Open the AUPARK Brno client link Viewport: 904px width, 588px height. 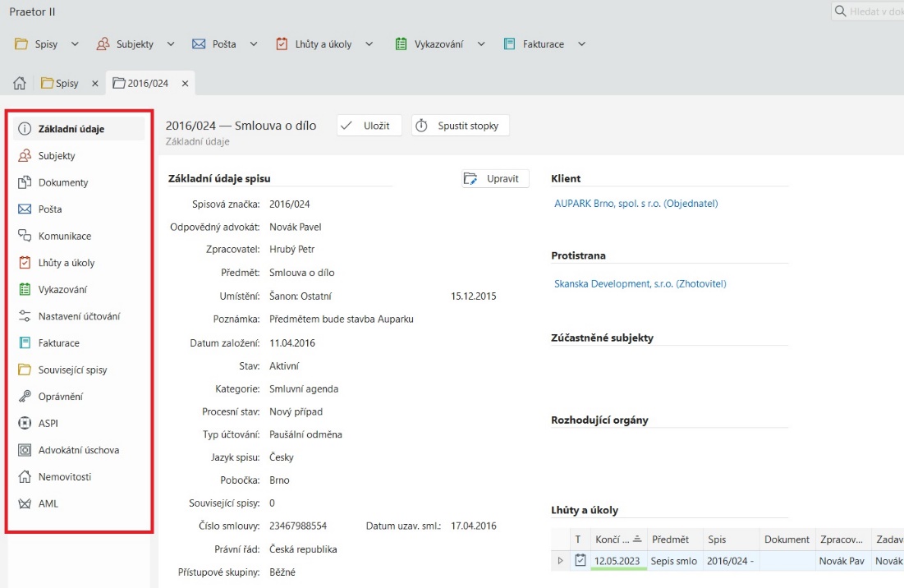636,204
